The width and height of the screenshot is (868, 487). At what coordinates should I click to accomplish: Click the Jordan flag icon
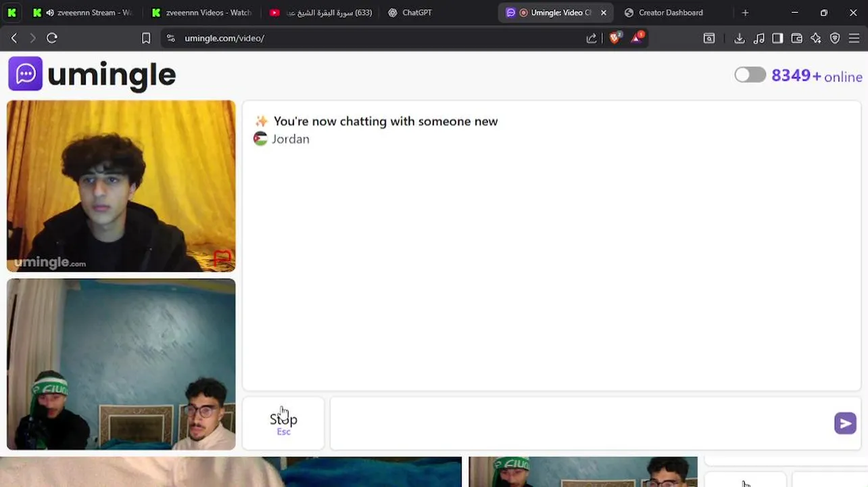pos(260,139)
